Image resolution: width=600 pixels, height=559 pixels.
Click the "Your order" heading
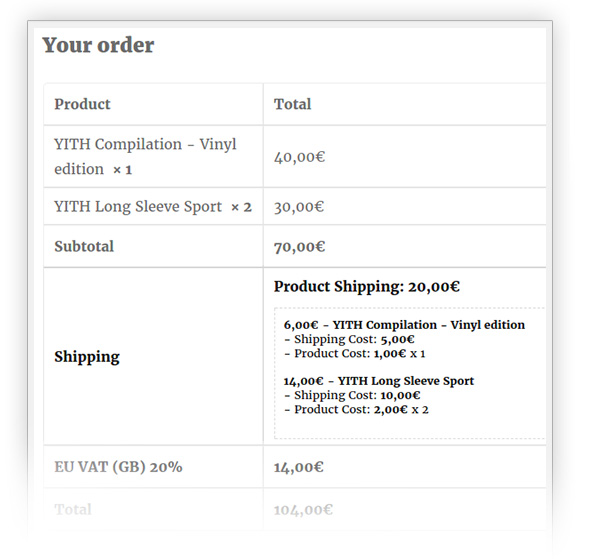click(x=98, y=45)
